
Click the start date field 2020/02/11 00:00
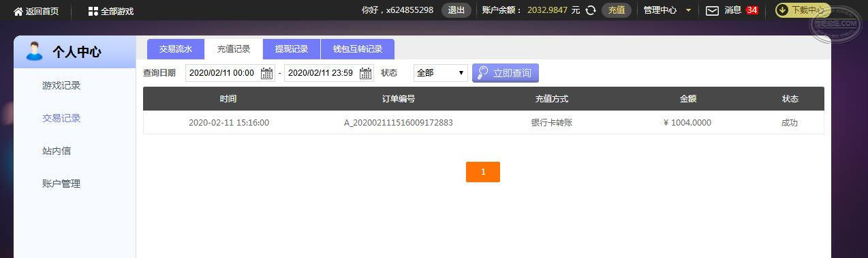pyautogui.click(x=230, y=73)
